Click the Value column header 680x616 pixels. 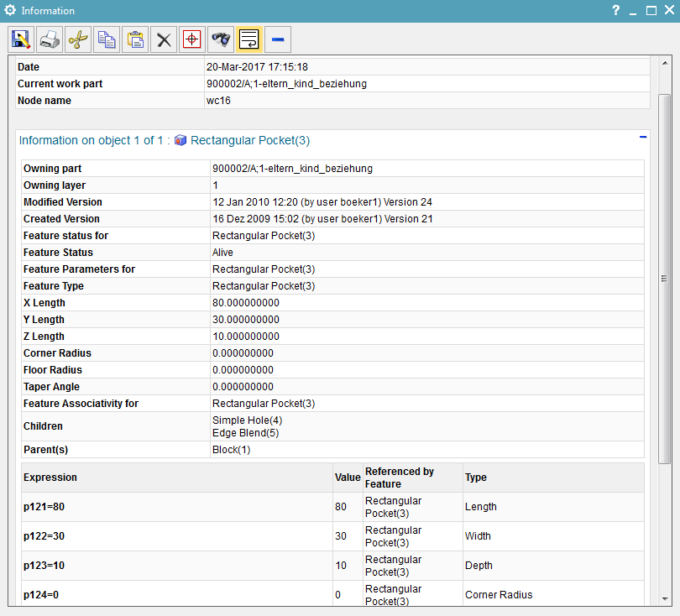348,478
